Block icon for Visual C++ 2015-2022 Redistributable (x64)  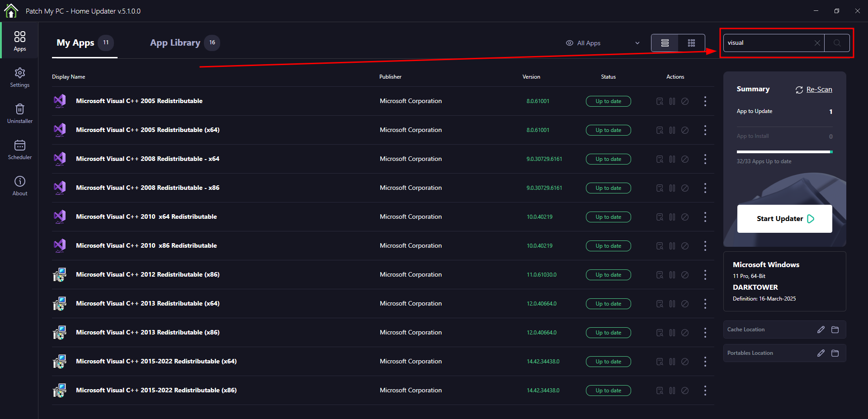click(685, 362)
